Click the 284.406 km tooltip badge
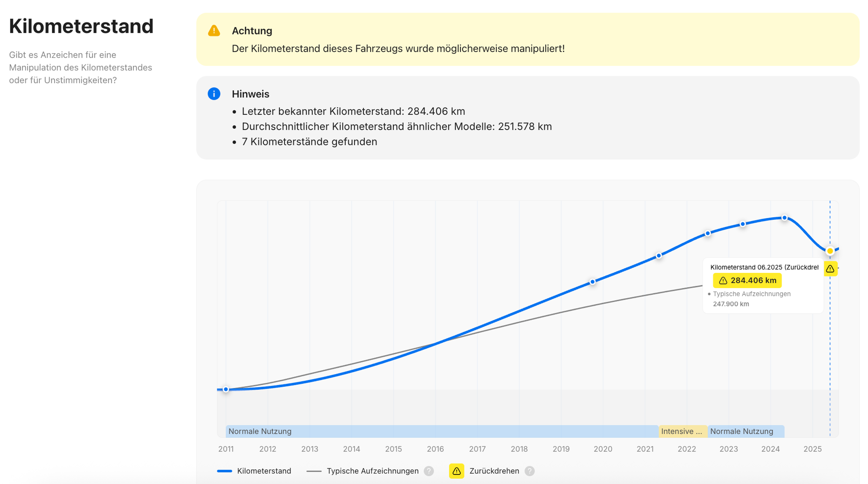868x484 pixels. 747,280
